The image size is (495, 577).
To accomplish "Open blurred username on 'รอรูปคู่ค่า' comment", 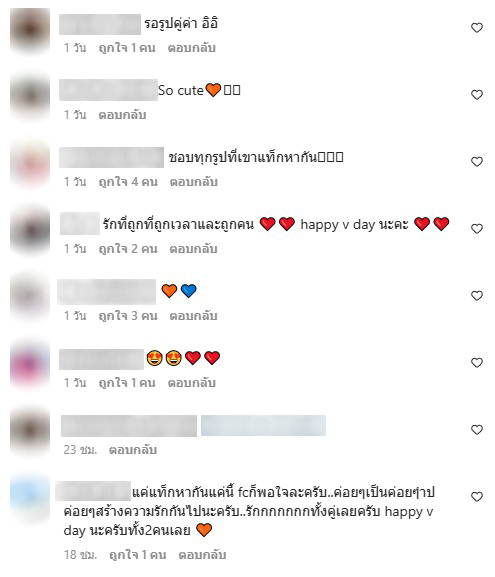I will coord(100,24).
